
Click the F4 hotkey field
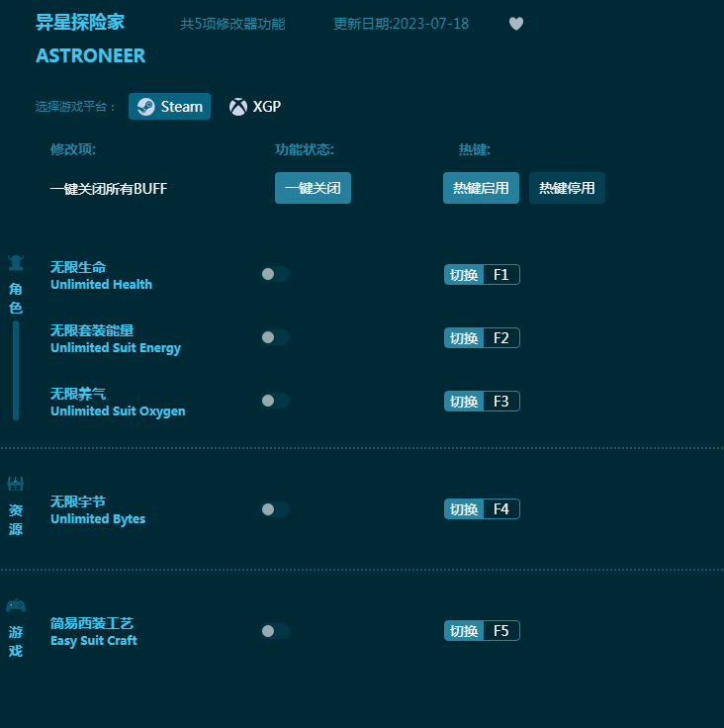click(501, 508)
